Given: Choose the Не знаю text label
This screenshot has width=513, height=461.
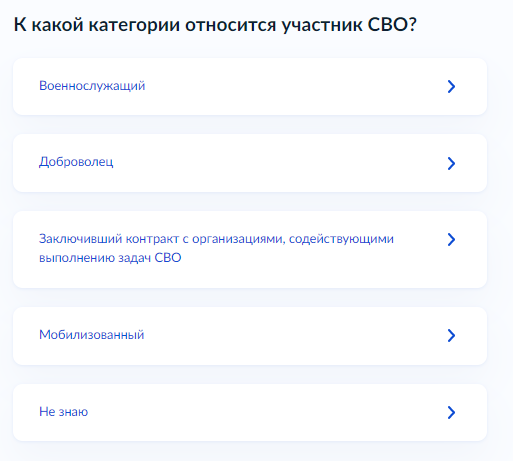Looking at the screenshot, I should (x=63, y=412).
